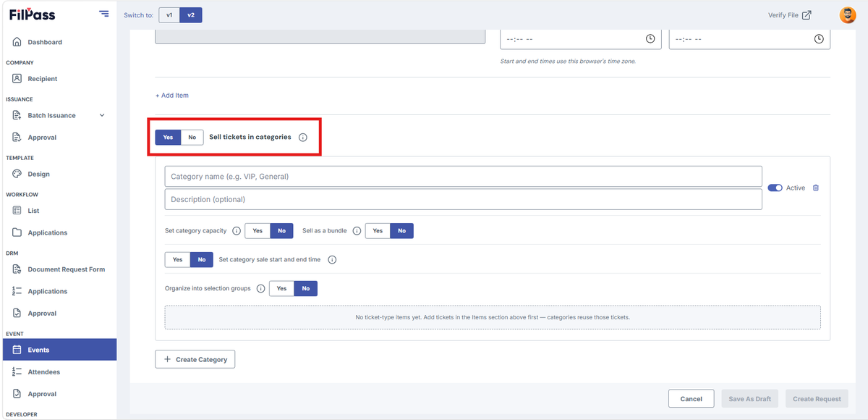
Task: Click the greyed-out field above Add Item
Action: (320, 37)
